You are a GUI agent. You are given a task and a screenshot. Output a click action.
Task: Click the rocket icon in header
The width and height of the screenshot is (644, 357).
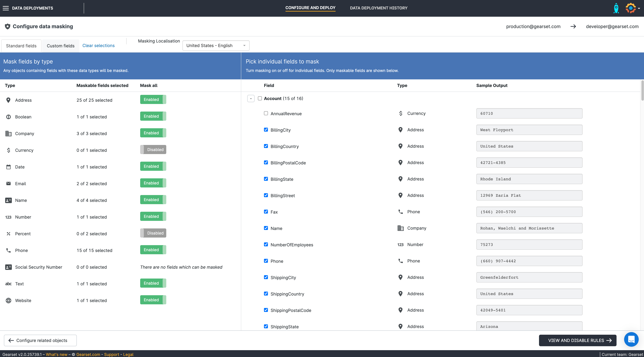point(616,8)
